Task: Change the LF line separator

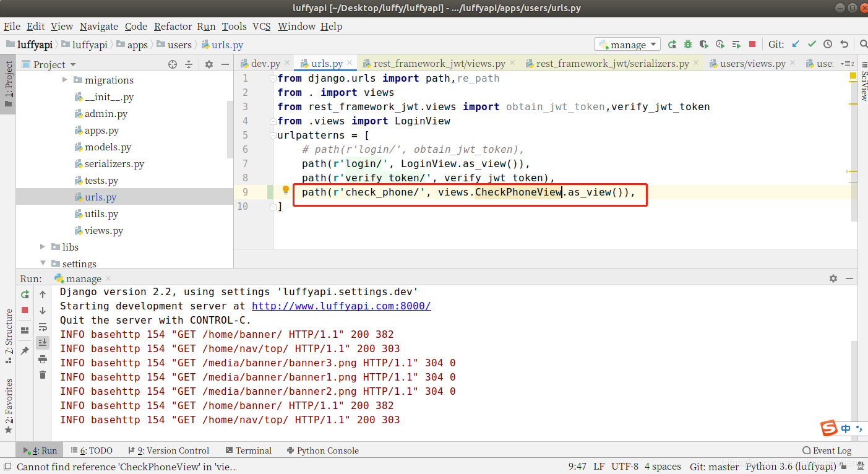Action: click(599, 467)
